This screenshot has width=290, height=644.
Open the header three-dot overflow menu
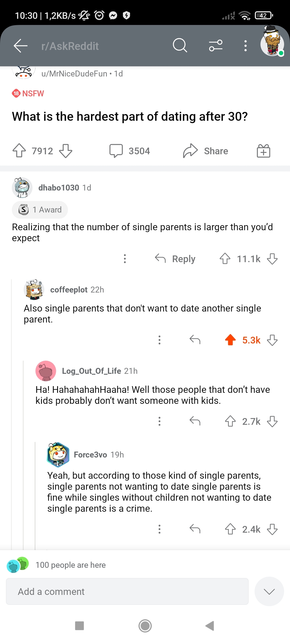point(245,46)
